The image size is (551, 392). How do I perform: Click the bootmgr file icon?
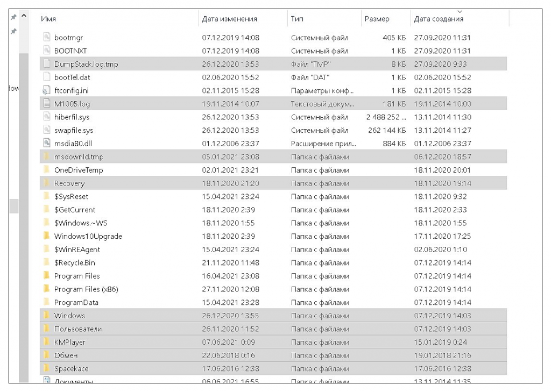click(x=47, y=37)
